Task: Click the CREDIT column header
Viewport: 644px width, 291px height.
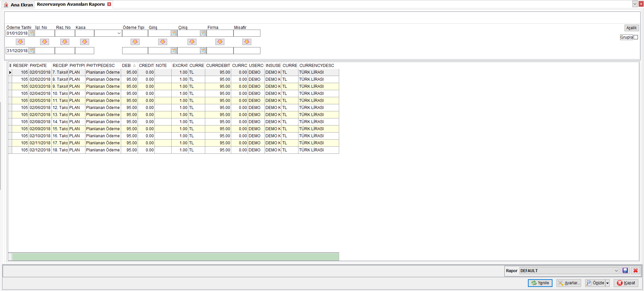Action: point(146,66)
